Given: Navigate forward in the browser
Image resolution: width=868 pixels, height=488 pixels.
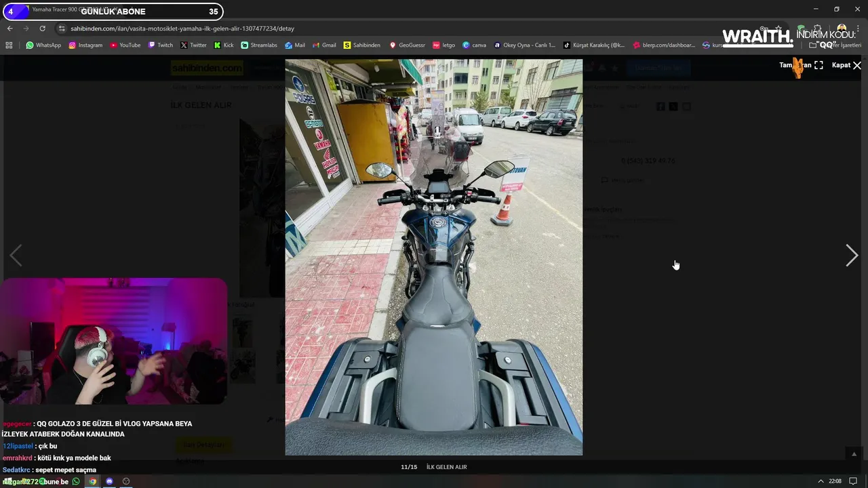Looking at the screenshot, I should pyautogui.click(x=26, y=28).
